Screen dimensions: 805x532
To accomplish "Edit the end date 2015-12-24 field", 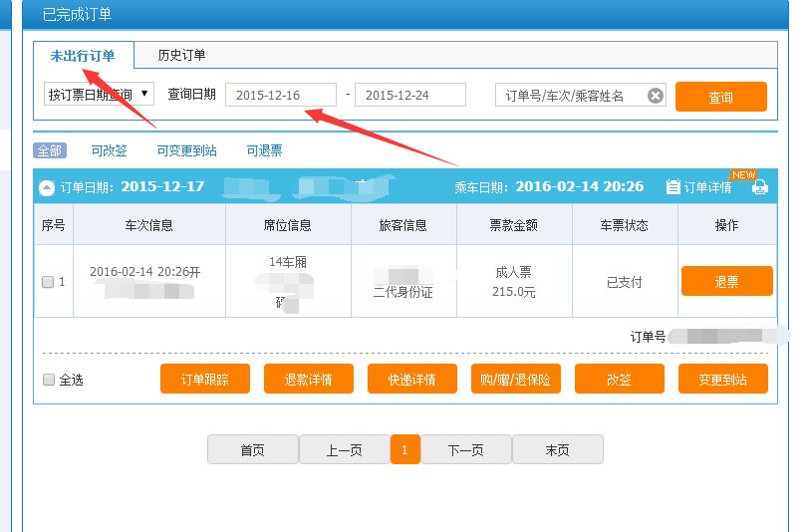I will [x=410, y=95].
